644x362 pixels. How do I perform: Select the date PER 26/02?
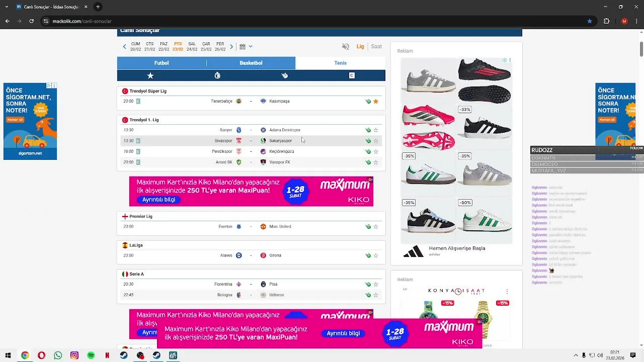click(x=220, y=47)
